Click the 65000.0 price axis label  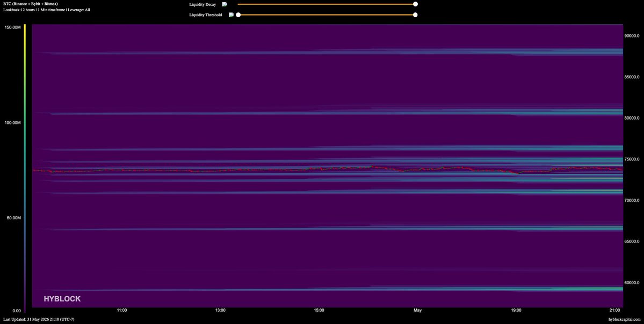[632, 241]
